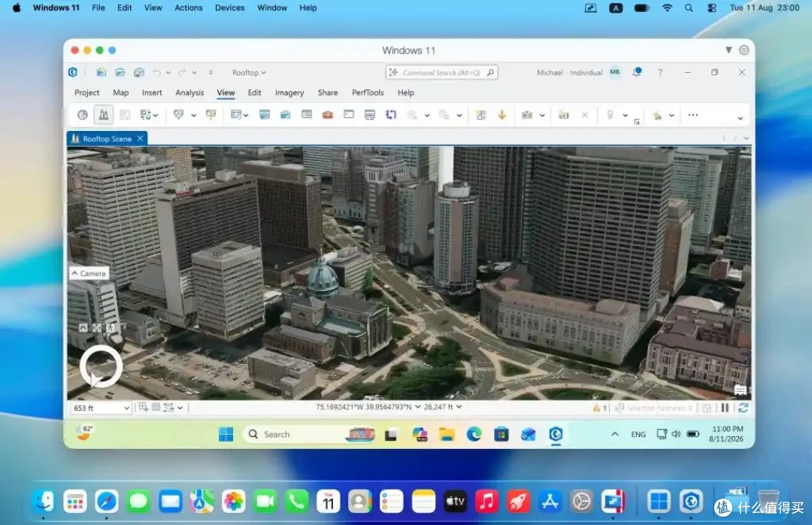812x525 pixels.
Task: Customize quick access toolbar dropdown
Action: tap(211, 72)
